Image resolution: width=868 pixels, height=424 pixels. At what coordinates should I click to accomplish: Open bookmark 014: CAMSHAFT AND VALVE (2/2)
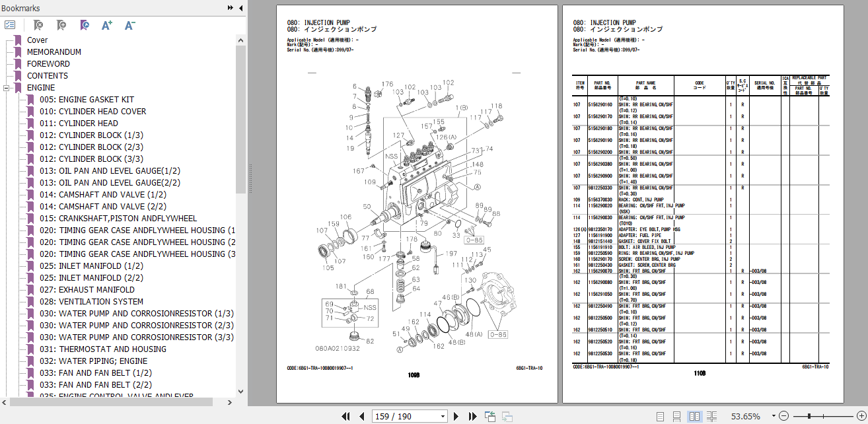[103, 207]
